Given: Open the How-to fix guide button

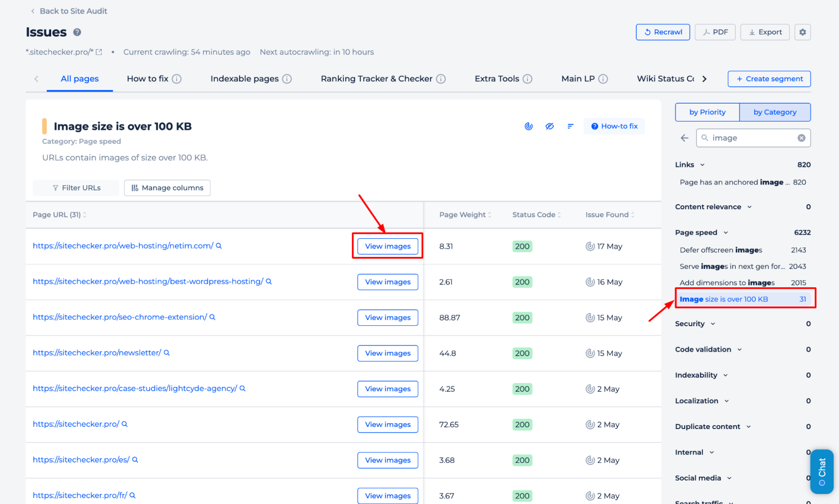Looking at the screenshot, I should (x=614, y=126).
